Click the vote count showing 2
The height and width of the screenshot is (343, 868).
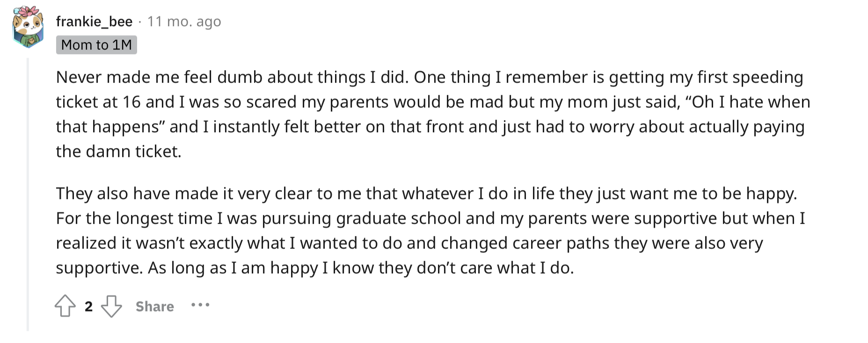click(x=88, y=307)
